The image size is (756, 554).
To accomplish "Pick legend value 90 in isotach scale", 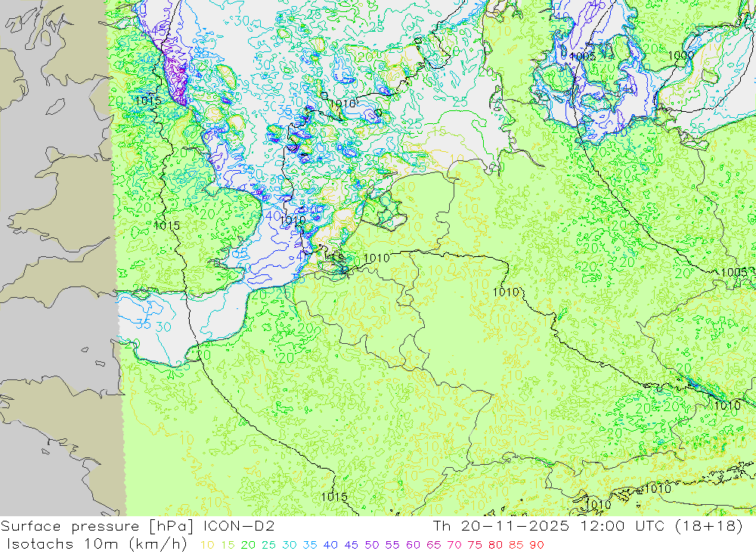I will (x=537, y=545).
